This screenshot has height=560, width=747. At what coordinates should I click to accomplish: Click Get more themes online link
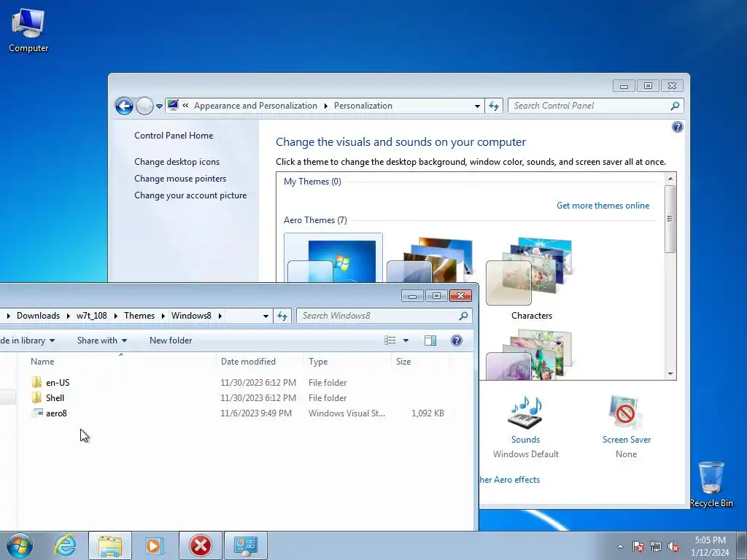(x=603, y=205)
